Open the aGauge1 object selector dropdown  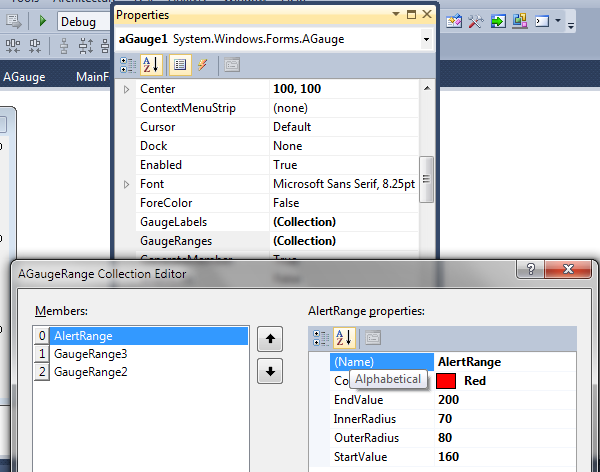pyautogui.click(x=426, y=39)
